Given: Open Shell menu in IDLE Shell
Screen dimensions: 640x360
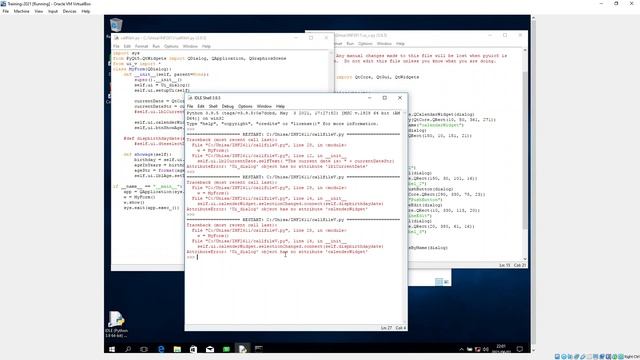Looking at the screenshot, I should tap(213, 106).
